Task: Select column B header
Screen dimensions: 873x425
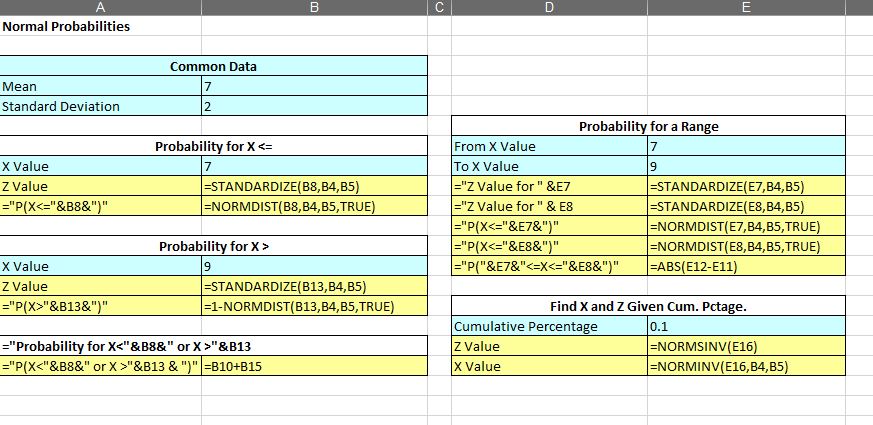Action: (x=314, y=7)
